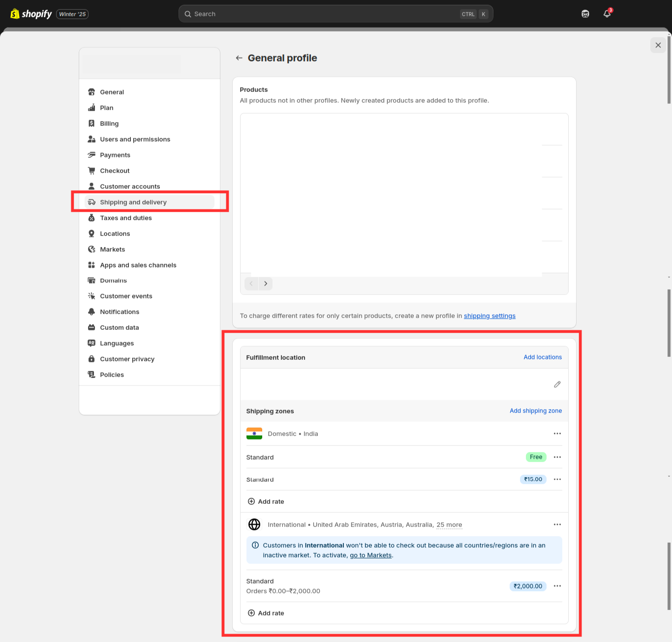Click the notifications bell icon
The width and height of the screenshot is (672, 642).
[607, 14]
